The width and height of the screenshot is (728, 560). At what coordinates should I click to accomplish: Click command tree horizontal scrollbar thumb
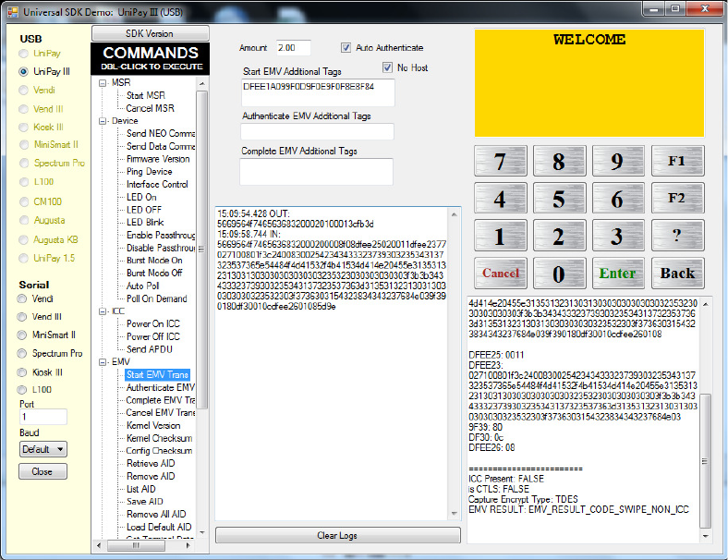click(136, 545)
